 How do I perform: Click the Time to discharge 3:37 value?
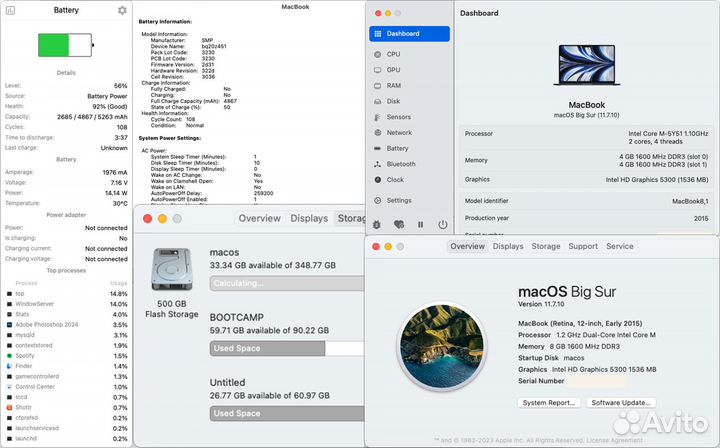[121, 137]
